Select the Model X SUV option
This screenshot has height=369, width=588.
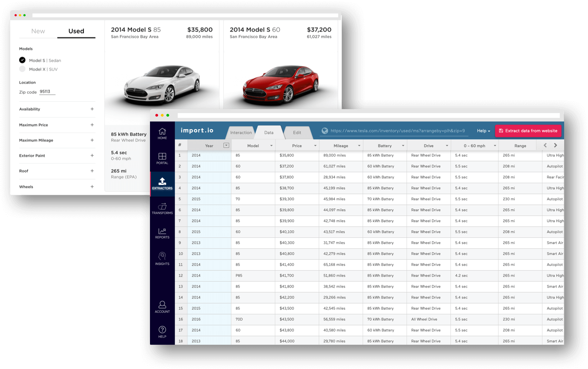(x=22, y=69)
